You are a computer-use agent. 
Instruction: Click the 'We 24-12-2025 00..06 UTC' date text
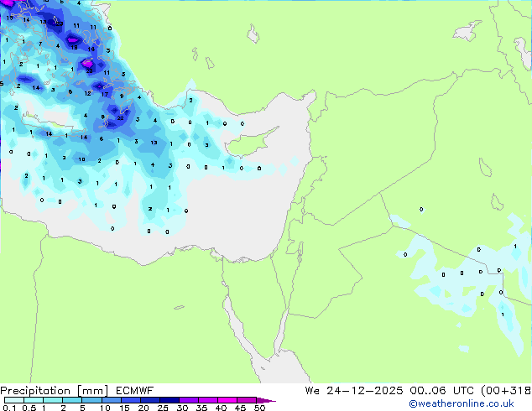coord(391,391)
